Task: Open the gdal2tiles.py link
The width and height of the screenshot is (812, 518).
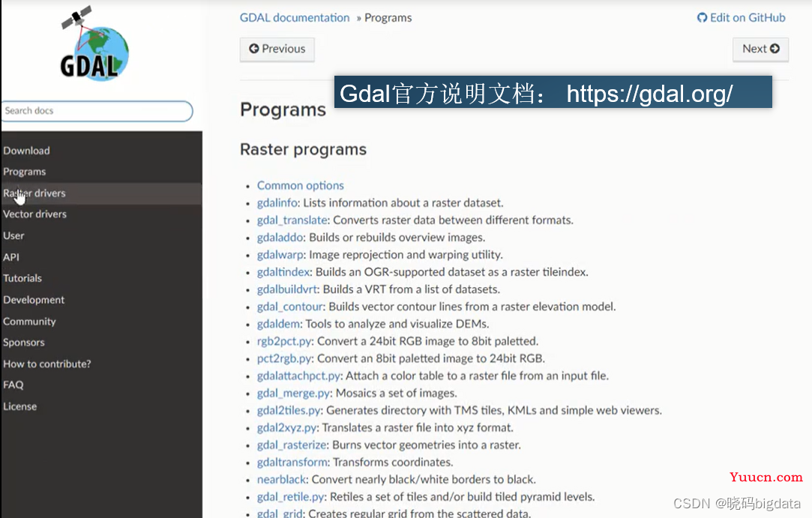Action: click(x=289, y=411)
